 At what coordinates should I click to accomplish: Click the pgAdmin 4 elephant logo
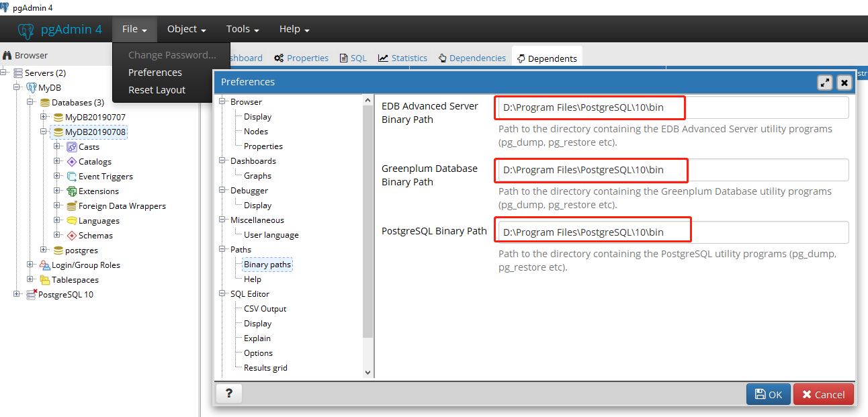click(26, 29)
